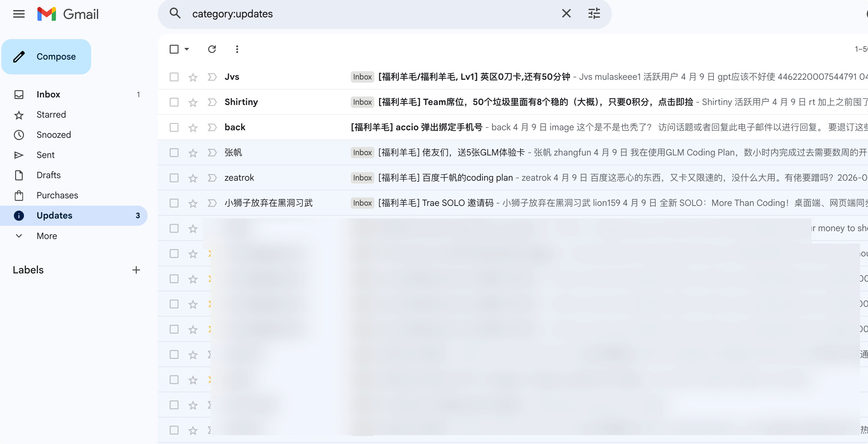Click the Compose button
The width and height of the screenshot is (868, 444).
pyautogui.click(x=46, y=56)
